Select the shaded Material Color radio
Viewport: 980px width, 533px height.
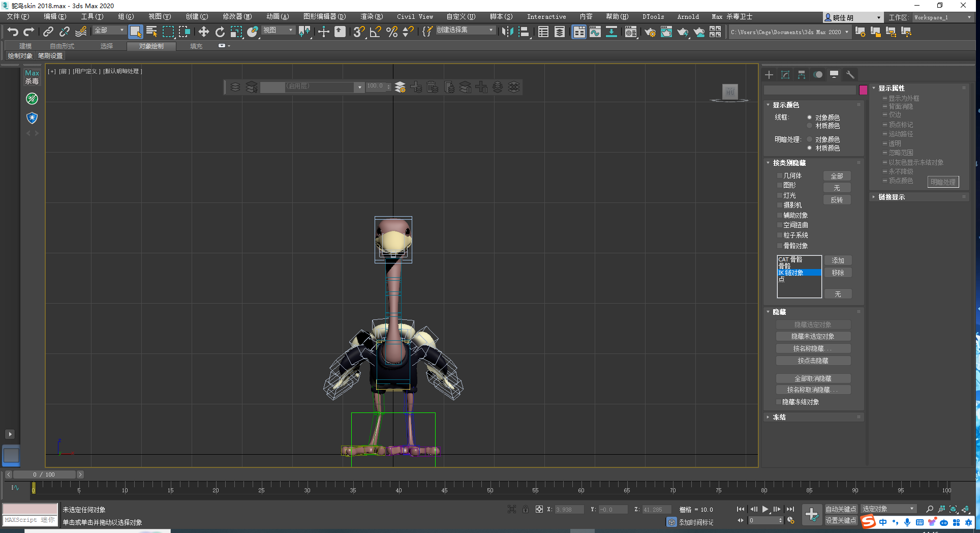tap(809, 148)
